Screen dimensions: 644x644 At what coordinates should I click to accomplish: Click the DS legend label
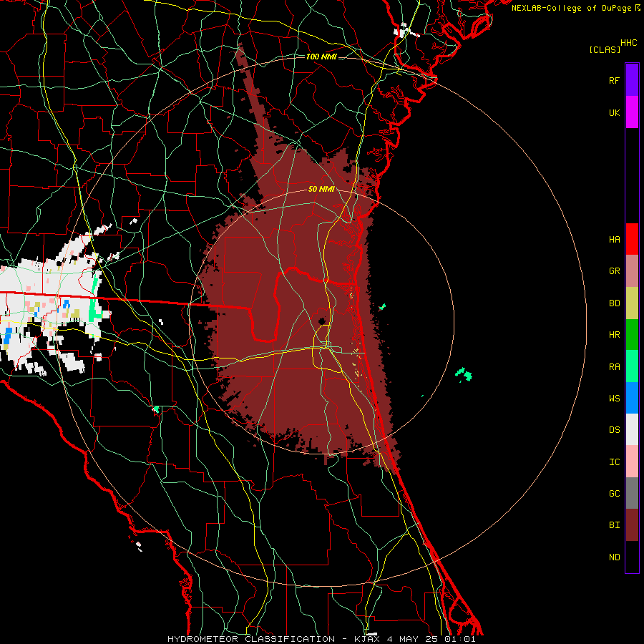pyautogui.click(x=614, y=429)
